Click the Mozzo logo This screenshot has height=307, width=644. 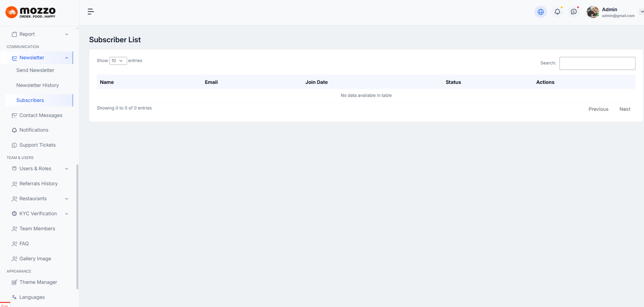pyautogui.click(x=31, y=12)
